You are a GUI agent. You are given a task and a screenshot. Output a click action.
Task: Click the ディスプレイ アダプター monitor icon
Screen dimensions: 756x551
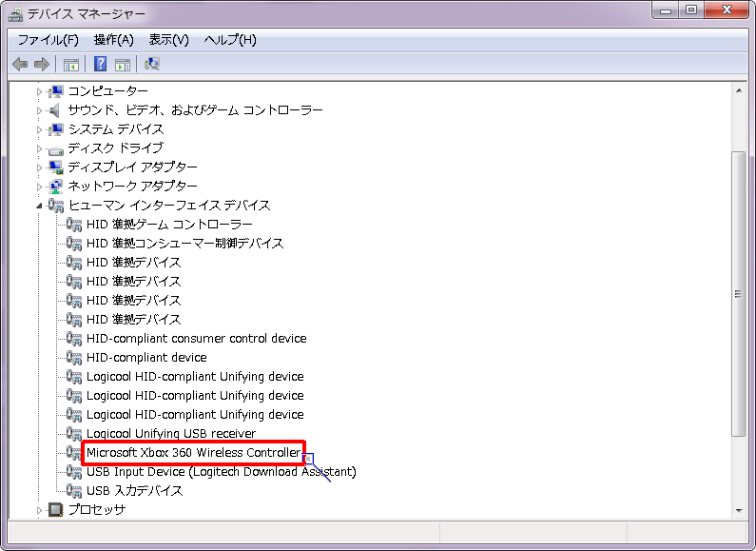tap(56, 167)
